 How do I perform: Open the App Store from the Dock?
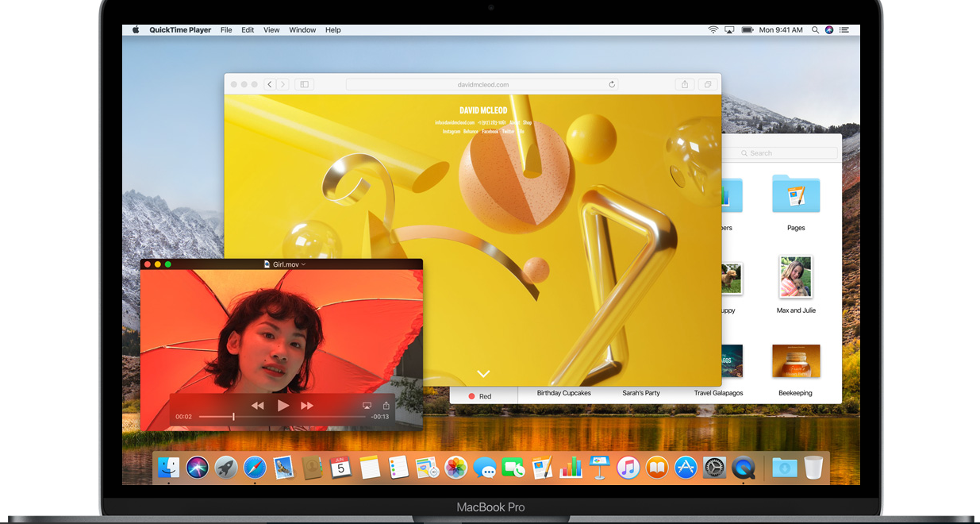(x=686, y=468)
